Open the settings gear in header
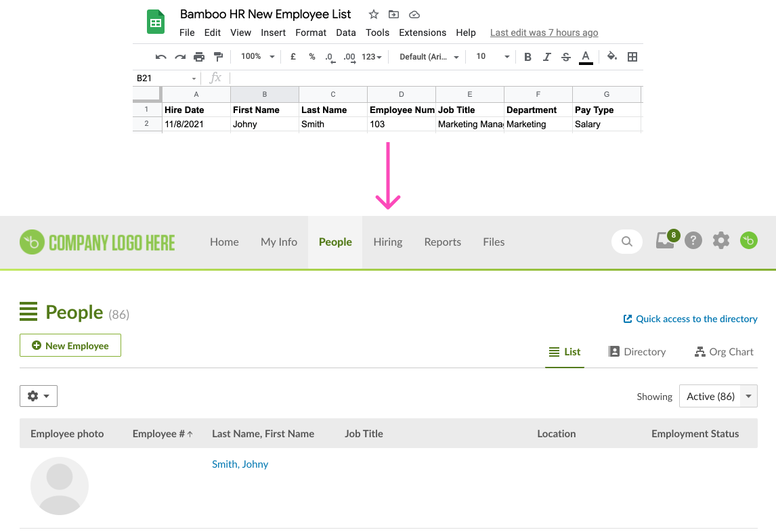This screenshot has height=532, width=776. pos(721,240)
